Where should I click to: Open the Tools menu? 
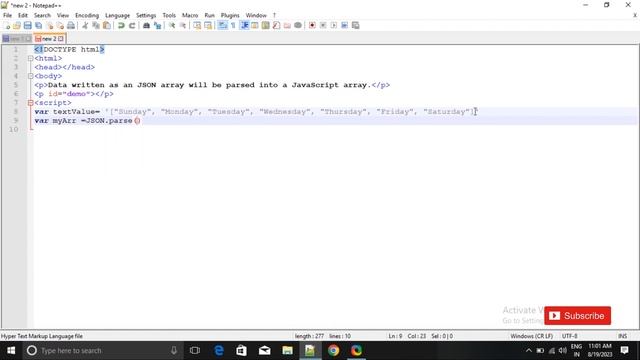tap(169, 15)
